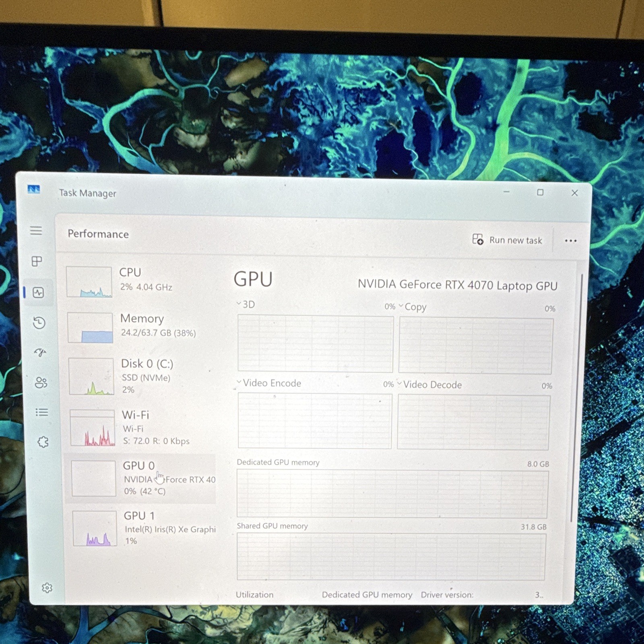Viewport: 644px width, 644px height.
Task: Click the Disk 0 activity mini graph
Action: pyautogui.click(x=91, y=376)
